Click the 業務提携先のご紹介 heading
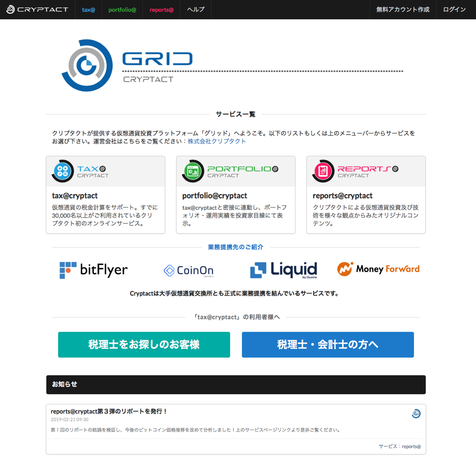 tap(236, 247)
